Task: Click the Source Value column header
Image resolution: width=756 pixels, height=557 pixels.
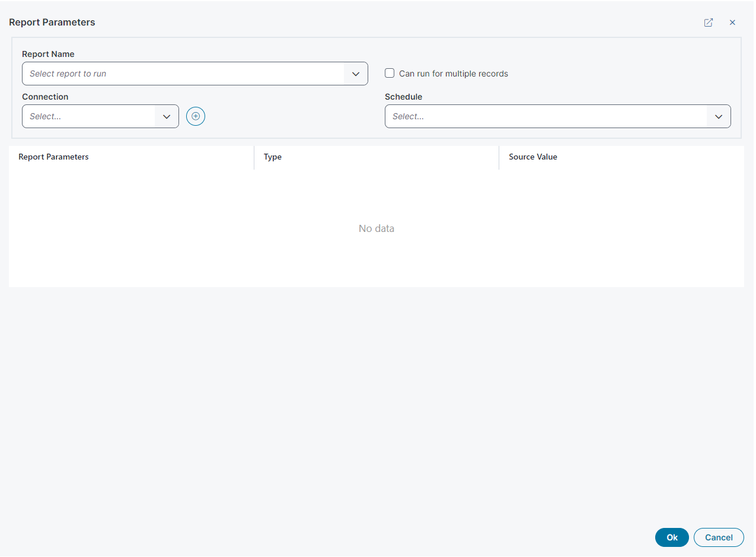Action: (532, 157)
